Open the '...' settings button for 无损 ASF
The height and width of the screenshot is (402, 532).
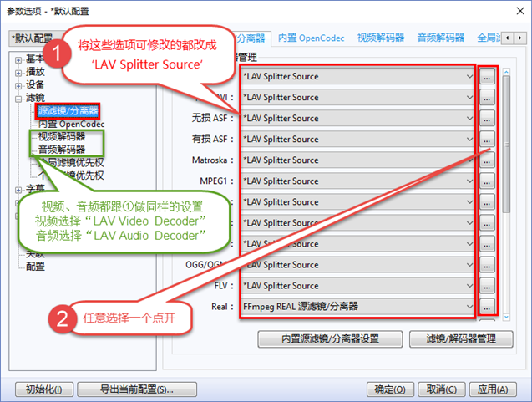click(487, 119)
